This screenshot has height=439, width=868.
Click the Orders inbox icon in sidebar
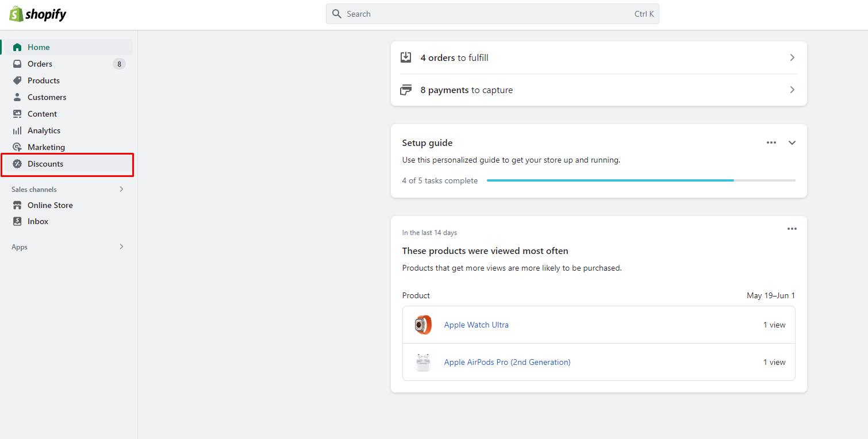(x=17, y=64)
